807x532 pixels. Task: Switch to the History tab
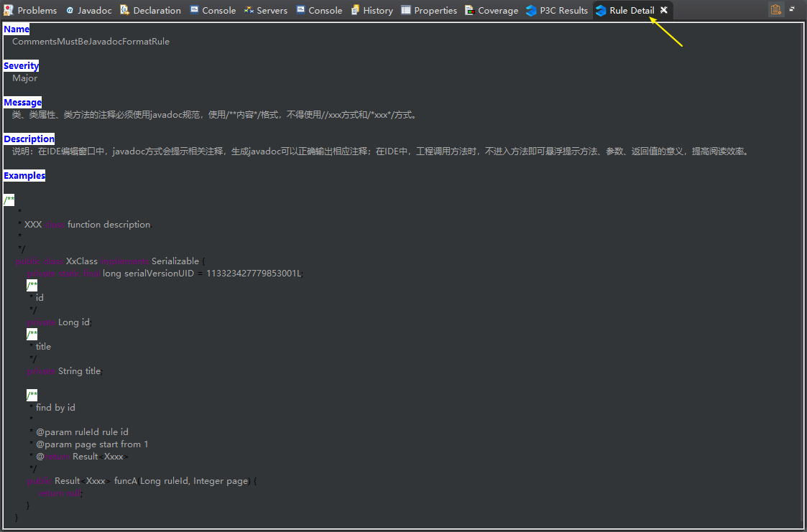point(372,10)
